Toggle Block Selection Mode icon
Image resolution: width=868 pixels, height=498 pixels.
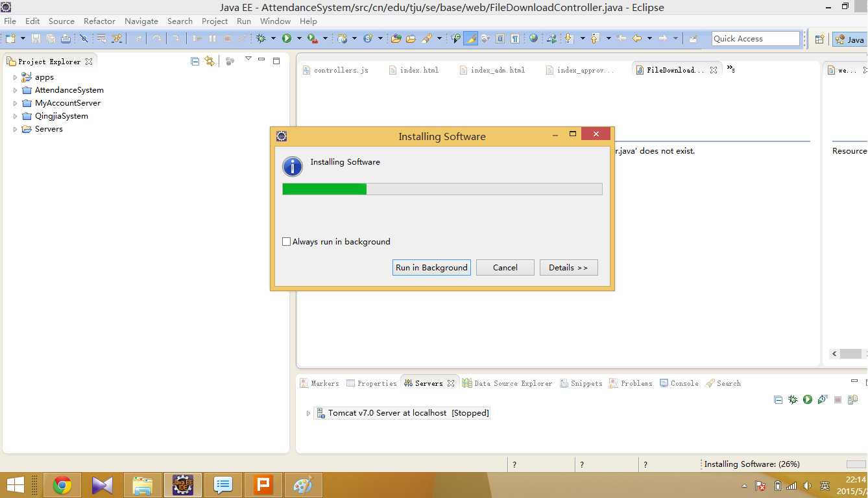pyautogui.click(x=500, y=38)
